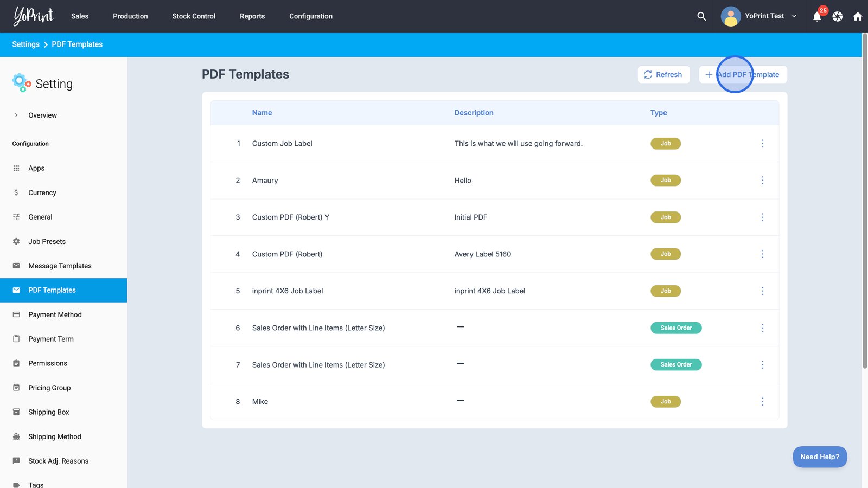Click the Avery Label 5160 description
The width and height of the screenshot is (868, 488).
(x=483, y=254)
